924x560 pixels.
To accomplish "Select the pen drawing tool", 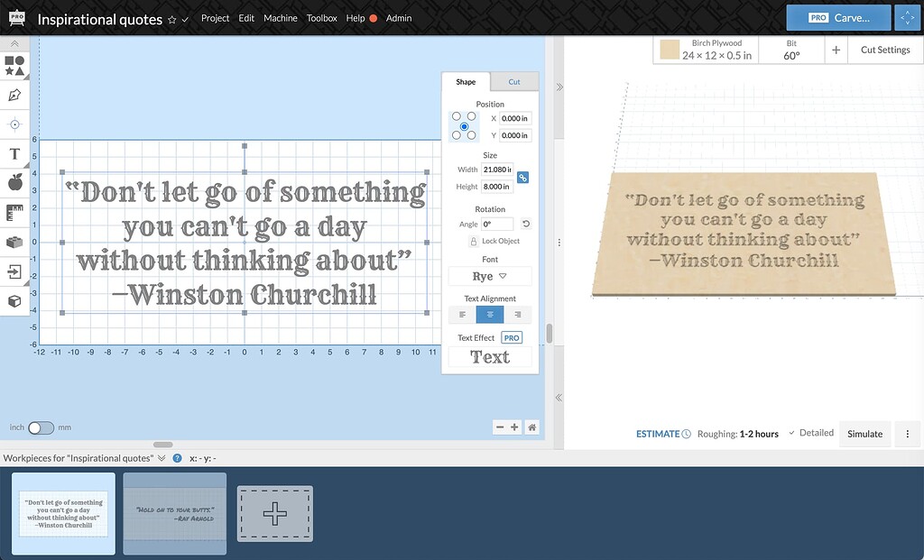I will [x=14, y=94].
